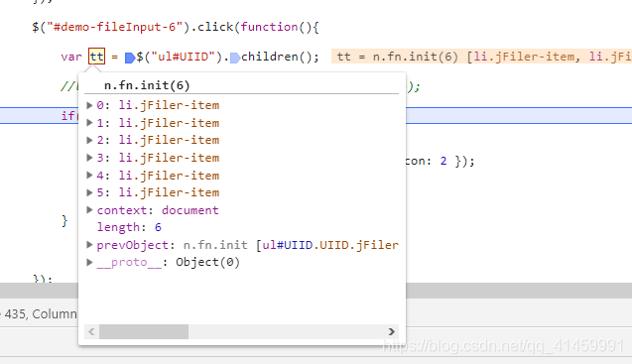Expand item 4 li.jFiler-item
This screenshot has width=632, height=364.
click(89, 175)
